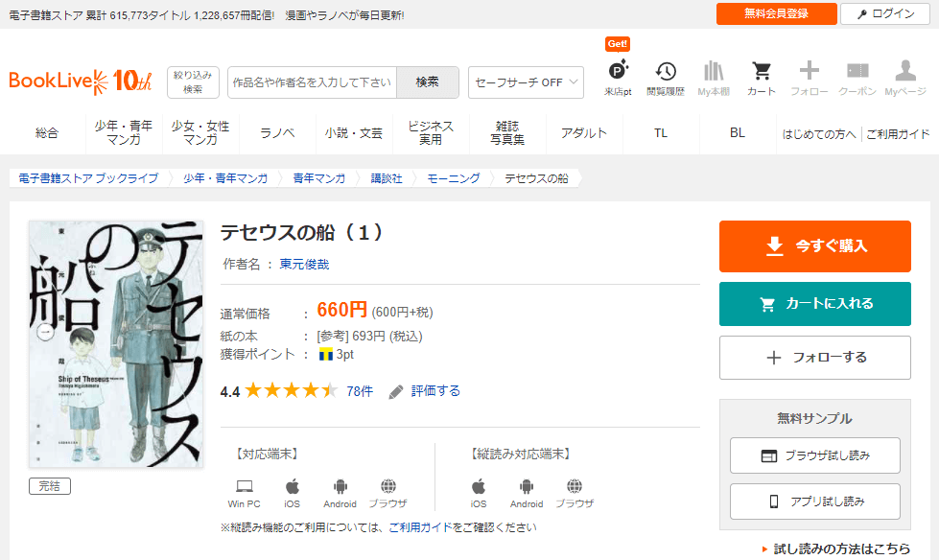Image resolution: width=939 pixels, height=560 pixels.
Task: Click the pencil 評価する rating icon
Action: click(396, 391)
